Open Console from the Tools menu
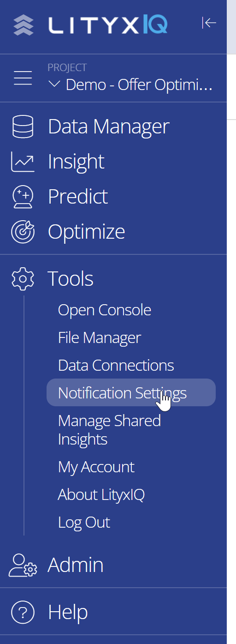Viewport: 236px width, 644px height. coord(105,310)
